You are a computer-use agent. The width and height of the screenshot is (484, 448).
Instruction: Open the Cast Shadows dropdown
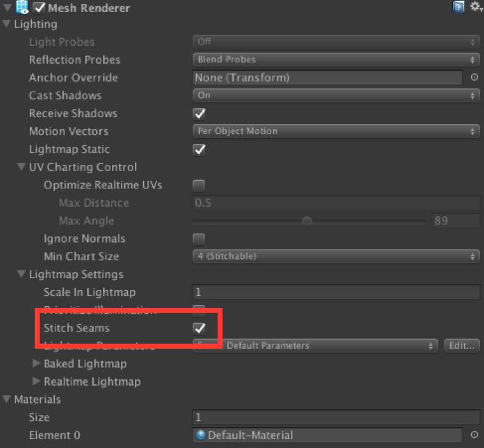click(x=336, y=95)
